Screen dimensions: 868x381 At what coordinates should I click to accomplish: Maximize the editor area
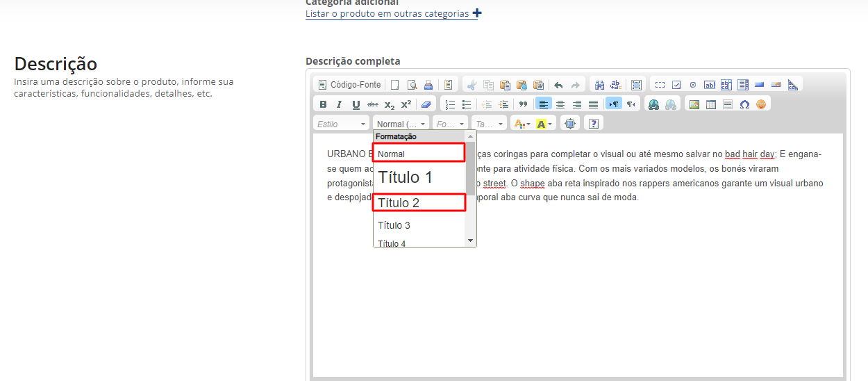tap(571, 124)
